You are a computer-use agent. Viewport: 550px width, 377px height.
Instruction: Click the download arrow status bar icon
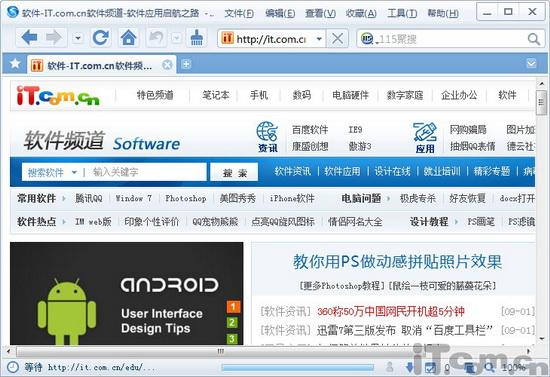coord(409,367)
